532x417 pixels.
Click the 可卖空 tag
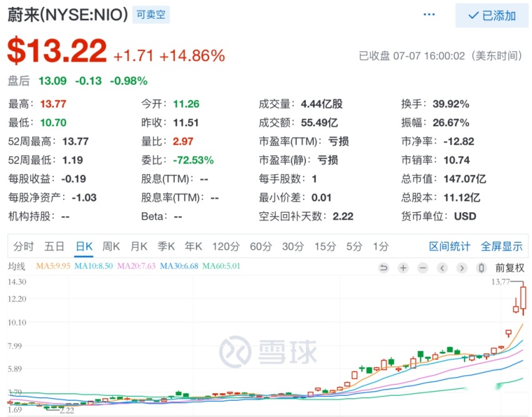tap(151, 14)
